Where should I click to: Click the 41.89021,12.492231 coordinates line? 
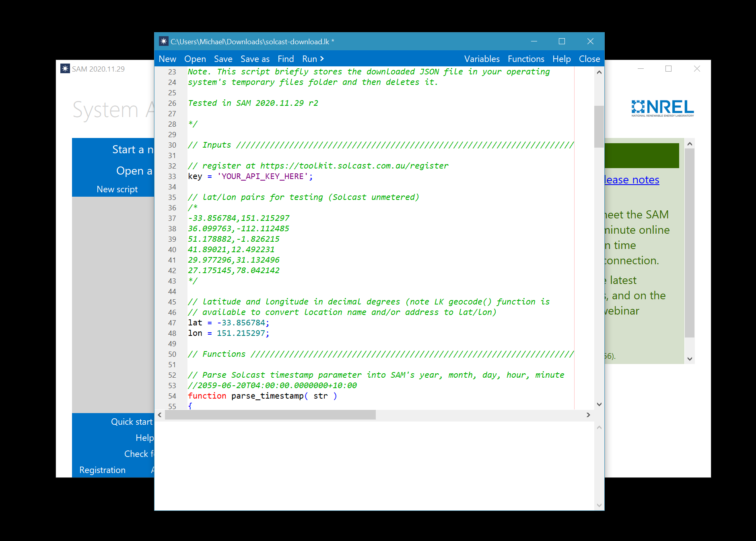[x=231, y=249]
